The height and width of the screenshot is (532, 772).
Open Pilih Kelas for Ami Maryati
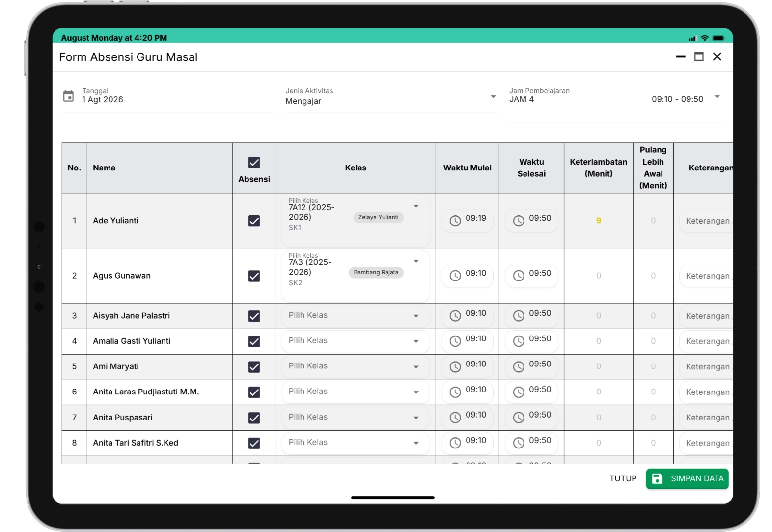[356, 366]
